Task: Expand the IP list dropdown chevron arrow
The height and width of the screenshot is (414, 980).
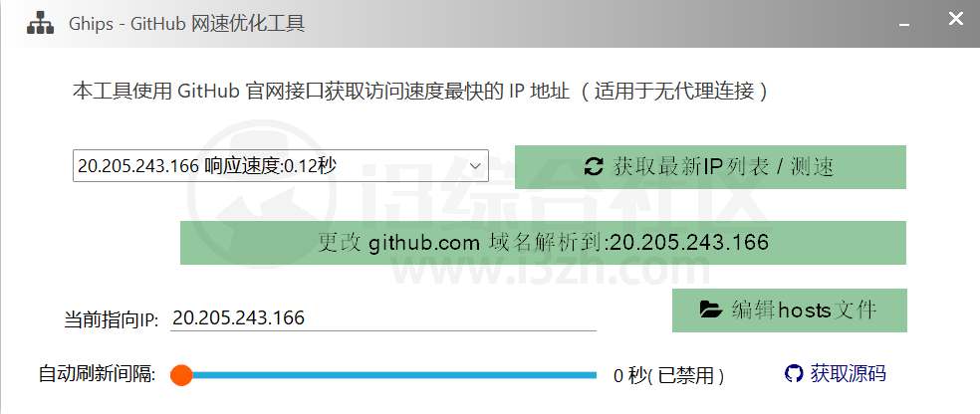Action: (475, 166)
